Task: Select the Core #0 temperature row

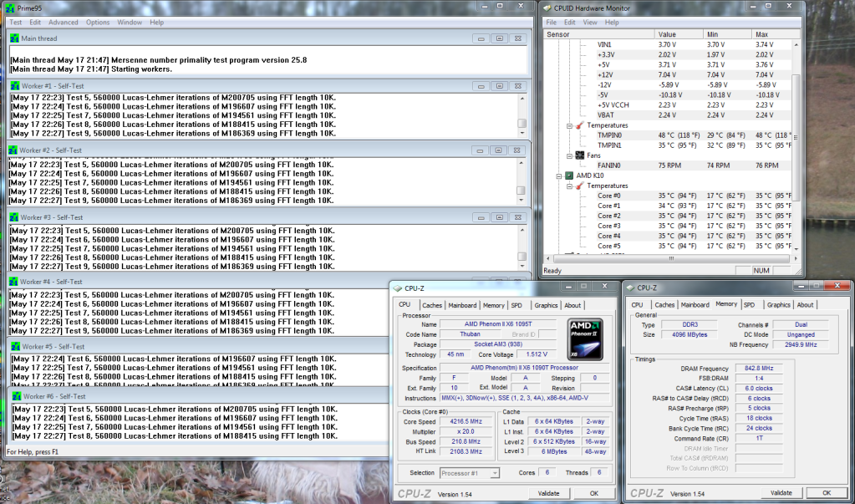Action: pos(668,196)
